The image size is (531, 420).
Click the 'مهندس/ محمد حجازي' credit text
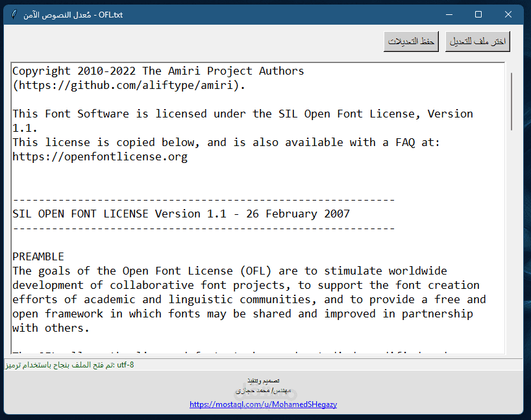click(x=263, y=391)
